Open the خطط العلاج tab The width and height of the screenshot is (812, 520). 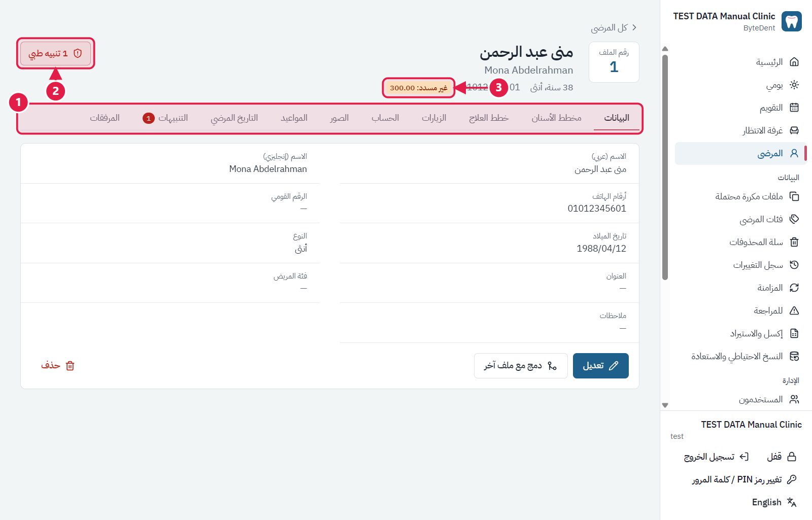(489, 118)
